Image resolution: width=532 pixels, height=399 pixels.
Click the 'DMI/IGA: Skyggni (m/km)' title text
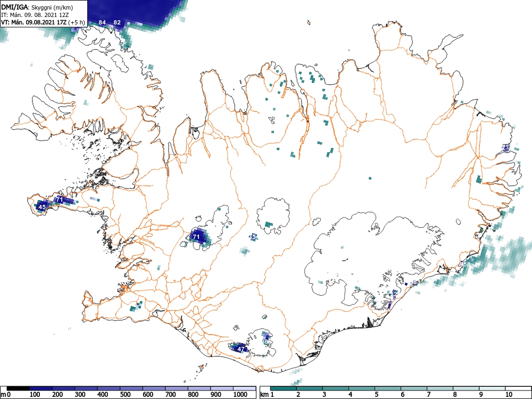(x=37, y=7)
